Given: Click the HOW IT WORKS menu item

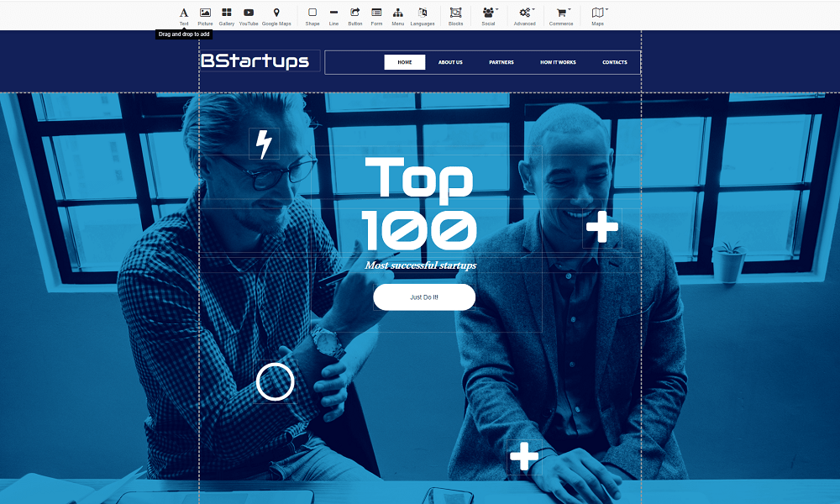Looking at the screenshot, I should [559, 62].
